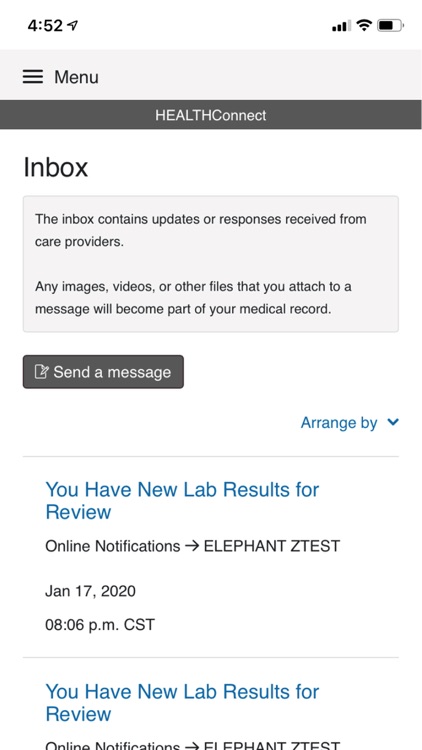Tap the 4:52 clock in status bar
Viewport: 422px width, 750px height.
point(45,25)
